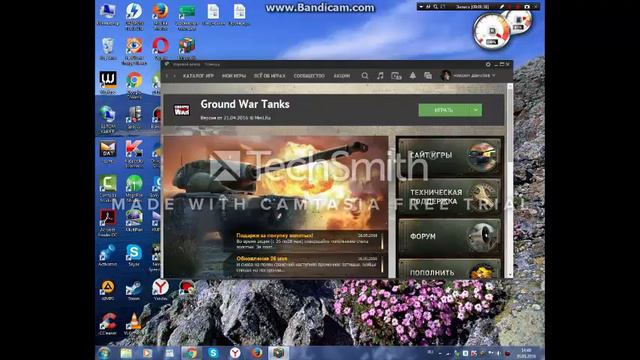640x360 pixels.
Task: Click the search magnifier in Game Center
Action: (365, 76)
